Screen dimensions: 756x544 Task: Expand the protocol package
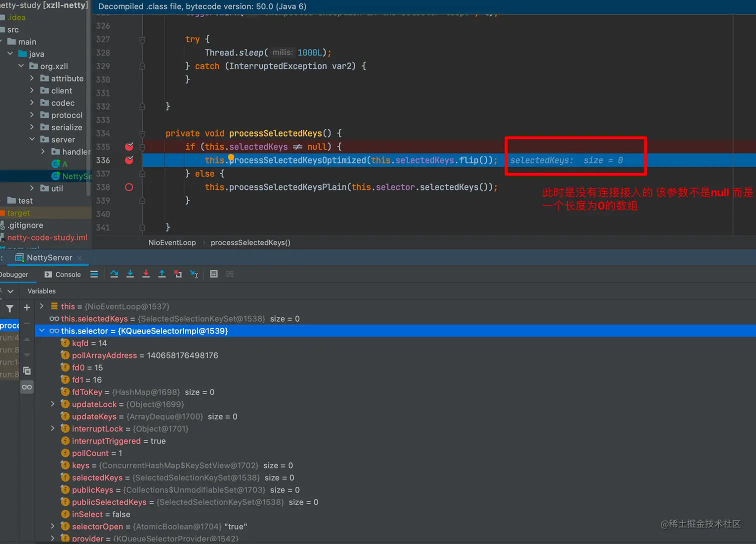click(32, 115)
